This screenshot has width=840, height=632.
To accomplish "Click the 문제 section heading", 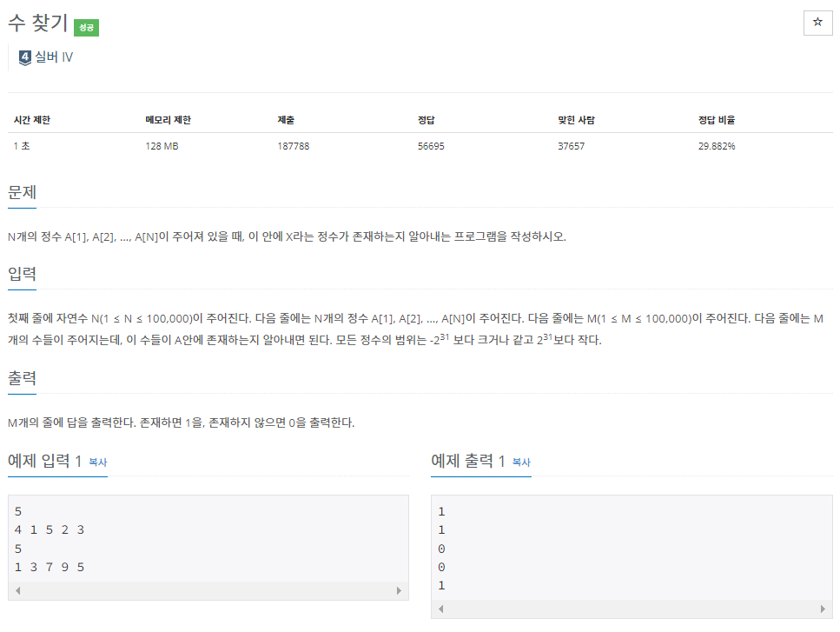I will [x=22, y=192].
